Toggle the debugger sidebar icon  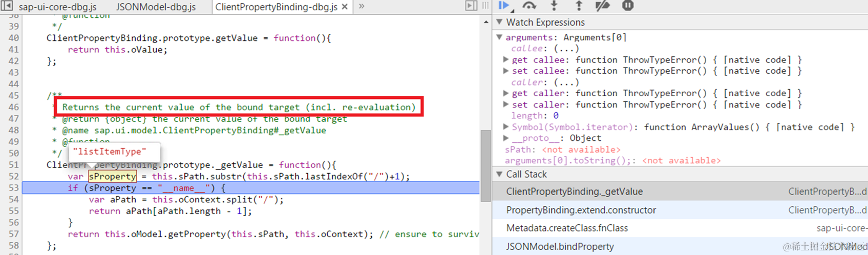pos(471,6)
